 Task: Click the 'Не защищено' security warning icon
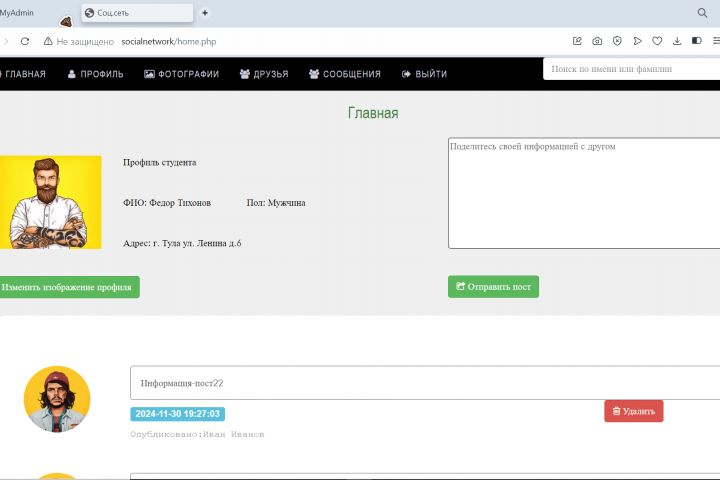tap(48, 41)
